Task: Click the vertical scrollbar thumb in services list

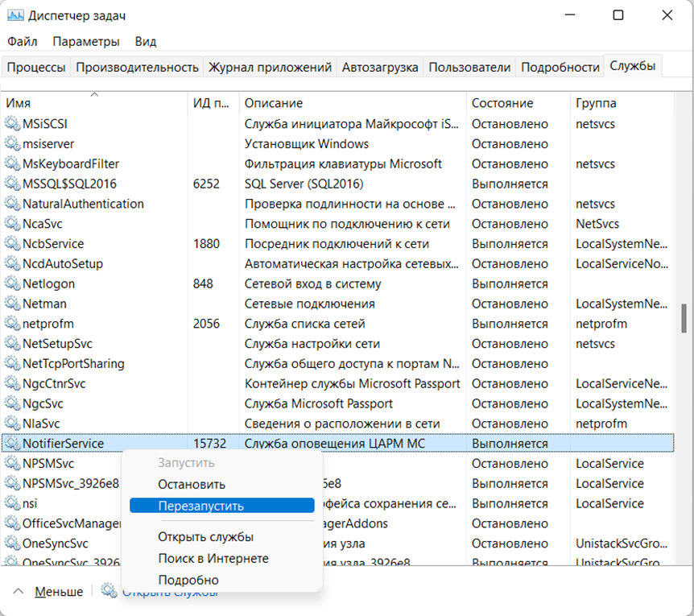Action: click(684, 318)
